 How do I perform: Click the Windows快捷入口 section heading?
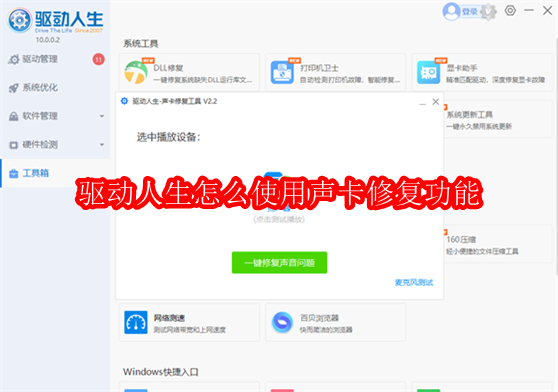pyautogui.click(x=160, y=372)
